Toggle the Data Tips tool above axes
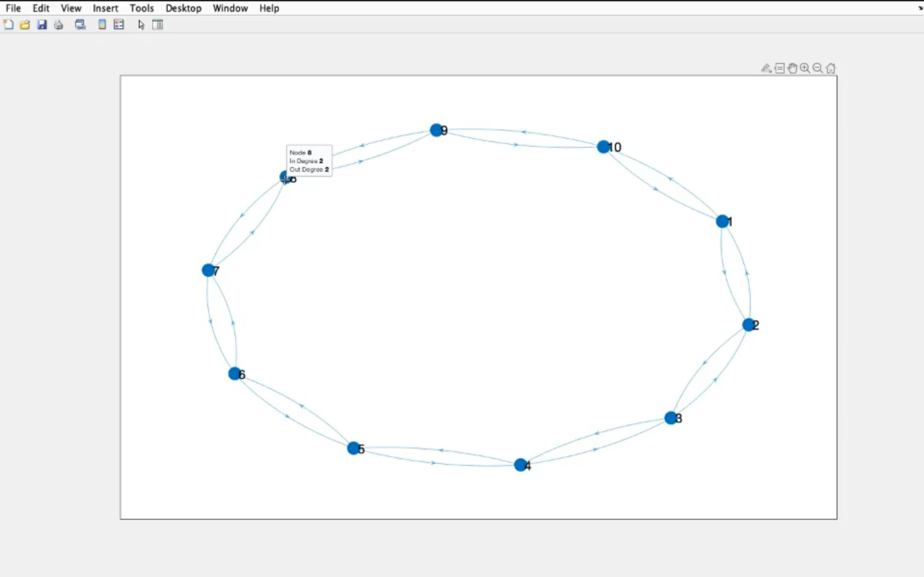This screenshot has width=924, height=577. tap(779, 68)
